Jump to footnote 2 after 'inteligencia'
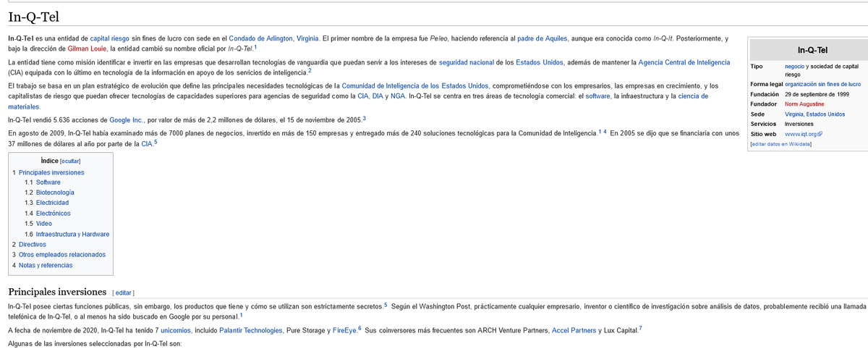Screen dimensions: 868x349 pyautogui.click(x=310, y=70)
